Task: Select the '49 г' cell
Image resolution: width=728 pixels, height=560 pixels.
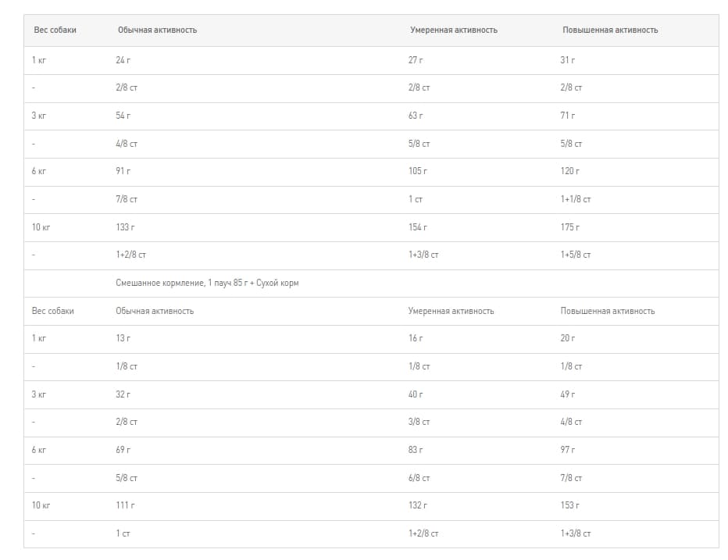Action: click(x=567, y=394)
